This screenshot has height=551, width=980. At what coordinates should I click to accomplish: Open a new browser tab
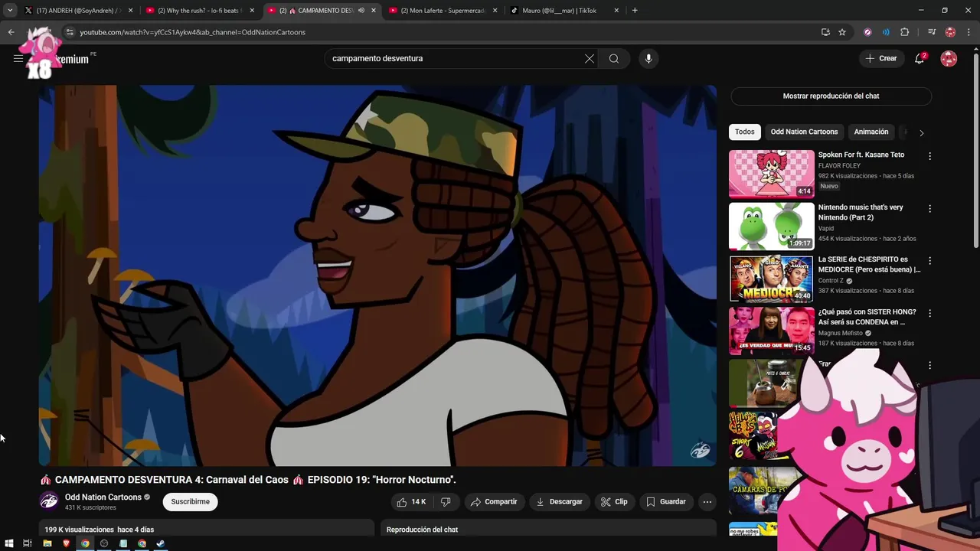[x=635, y=11]
